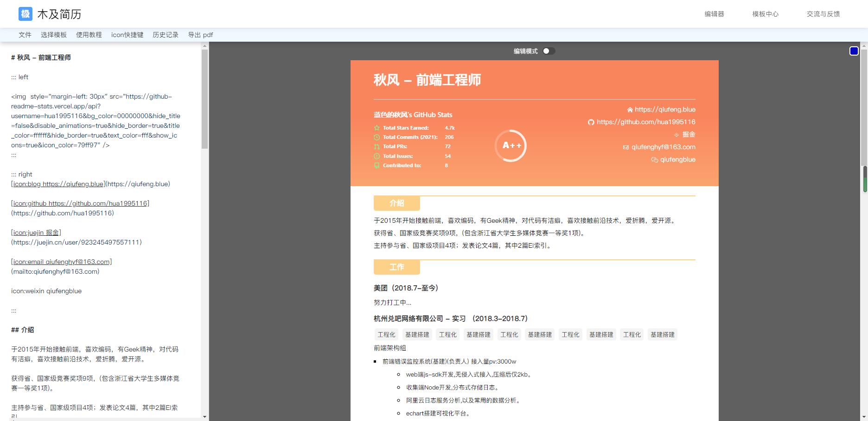868x421 pixels.
Task: Click the last 基建搭建 tag
Action: (x=663, y=334)
